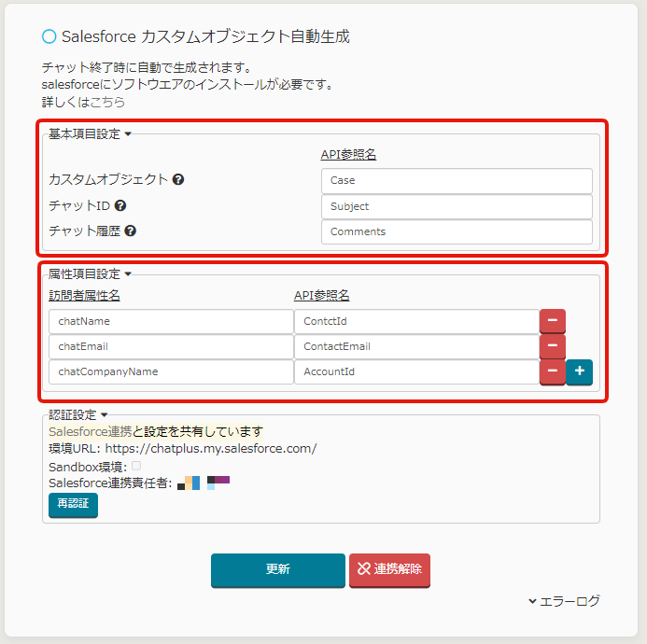Click the 再認証 button

coord(73,505)
